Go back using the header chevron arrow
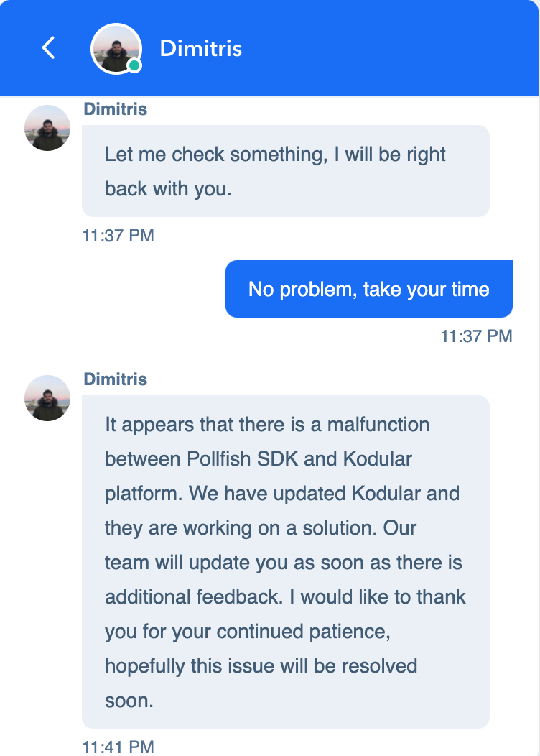The image size is (540, 756). 48,48
